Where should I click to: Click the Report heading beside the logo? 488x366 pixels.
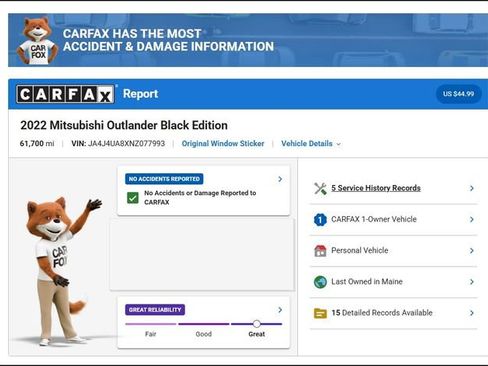140,94
